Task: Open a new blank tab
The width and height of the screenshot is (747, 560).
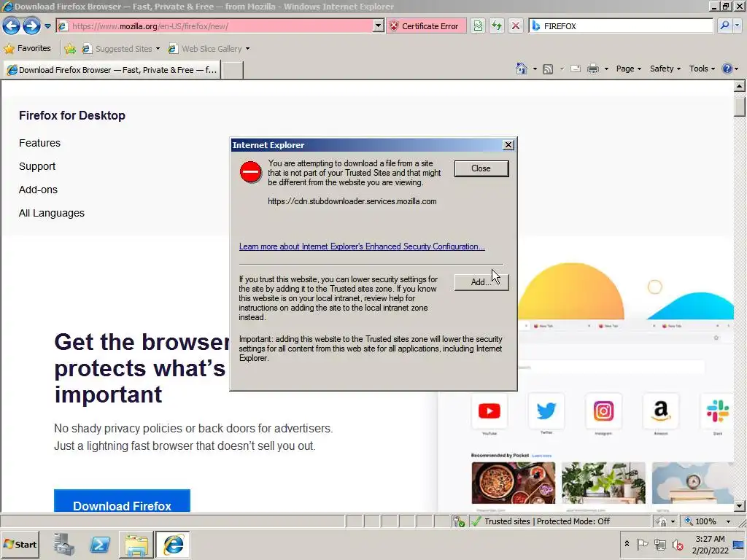Action: tap(233, 70)
